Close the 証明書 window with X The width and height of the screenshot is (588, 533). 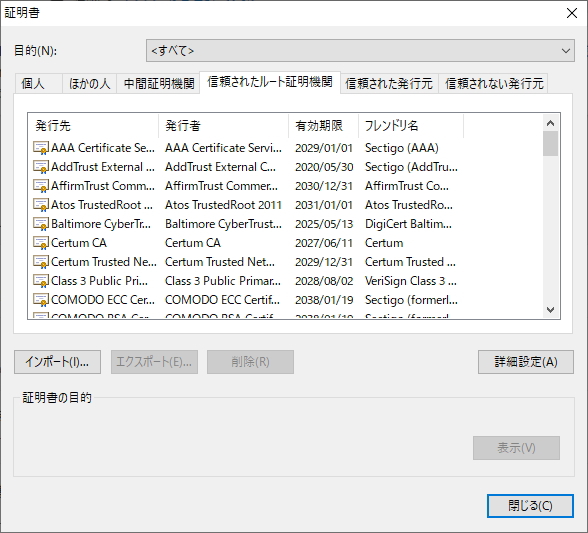pos(572,13)
